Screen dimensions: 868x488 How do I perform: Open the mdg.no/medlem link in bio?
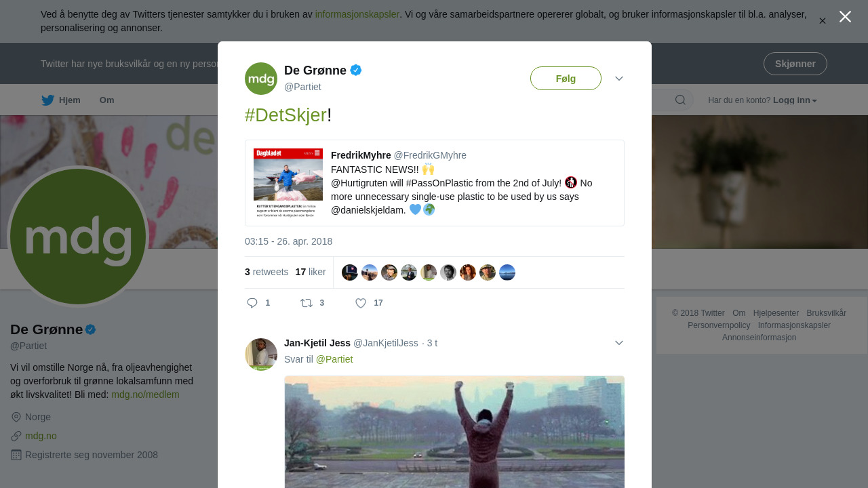(x=145, y=394)
